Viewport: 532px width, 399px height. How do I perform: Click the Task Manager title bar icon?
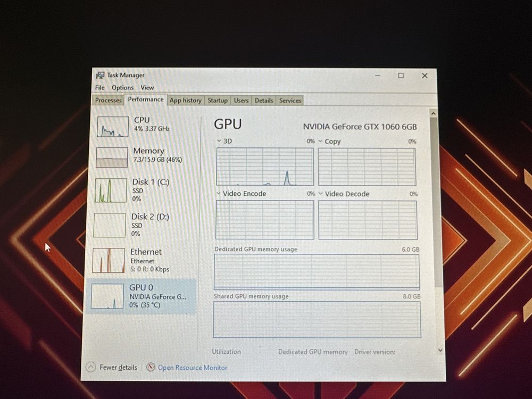[100, 75]
